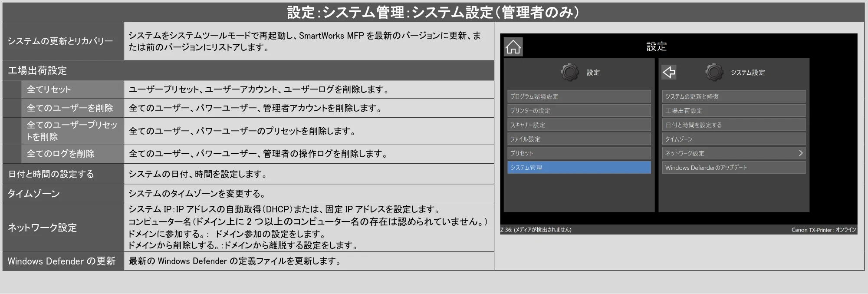Image resolution: width=868 pixels, height=294 pixels.
Task: Click table cell 全てのユーザープリセットを削除
Action: pyautogui.click(x=73, y=131)
